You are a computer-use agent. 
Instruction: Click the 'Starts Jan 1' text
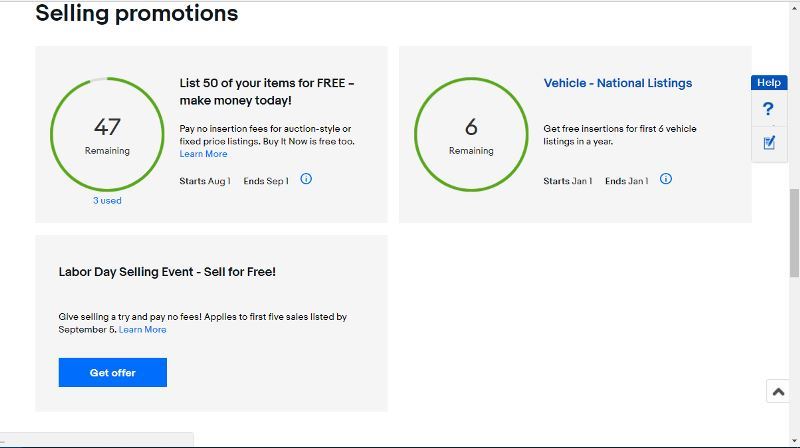click(x=567, y=181)
